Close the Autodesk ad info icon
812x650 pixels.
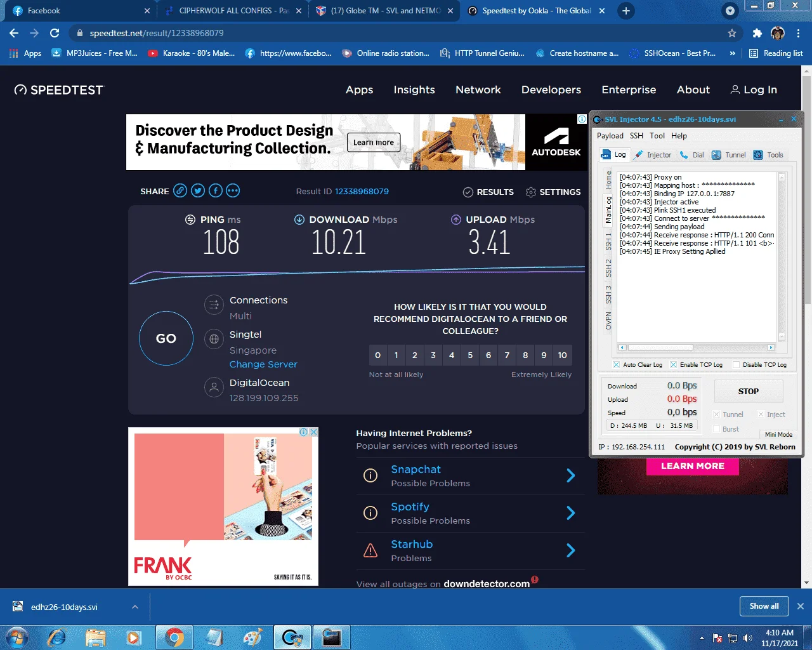[x=582, y=119]
